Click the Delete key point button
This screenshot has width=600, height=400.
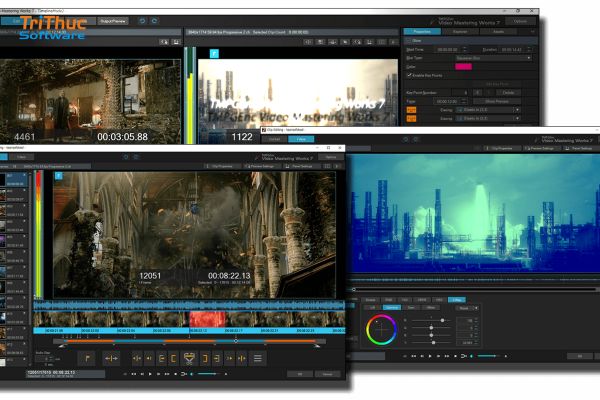(x=508, y=93)
